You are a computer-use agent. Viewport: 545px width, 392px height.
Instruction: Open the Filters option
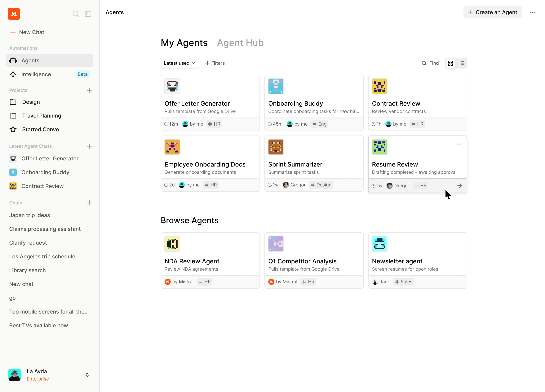[215, 63]
